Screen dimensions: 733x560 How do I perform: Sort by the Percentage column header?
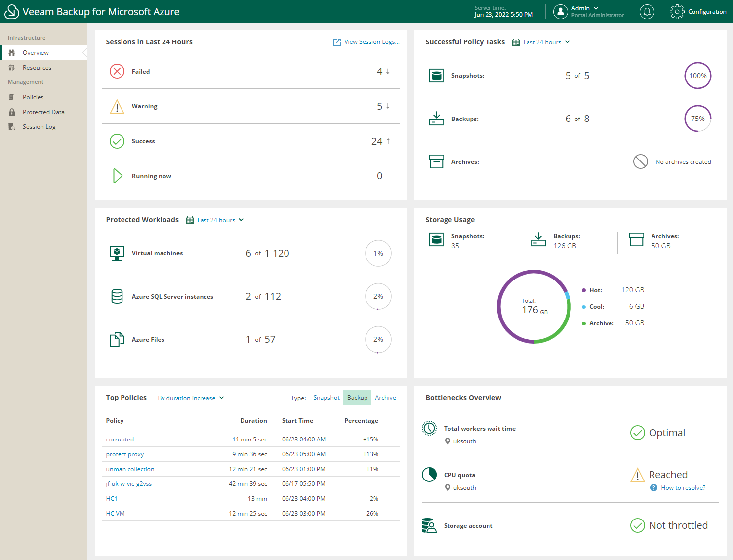point(361,421)
